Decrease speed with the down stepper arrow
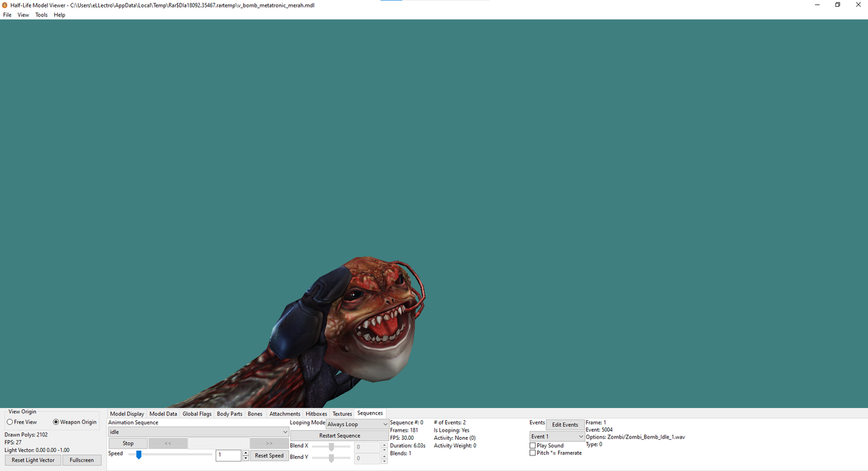The width and height of the screenshot is (868, 471). click(x=245, y=458)
